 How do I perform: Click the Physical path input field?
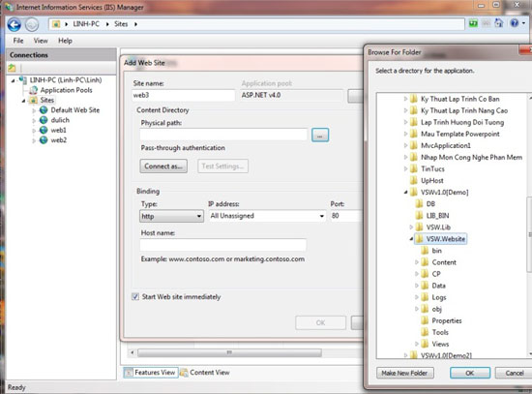pos(223,135)
